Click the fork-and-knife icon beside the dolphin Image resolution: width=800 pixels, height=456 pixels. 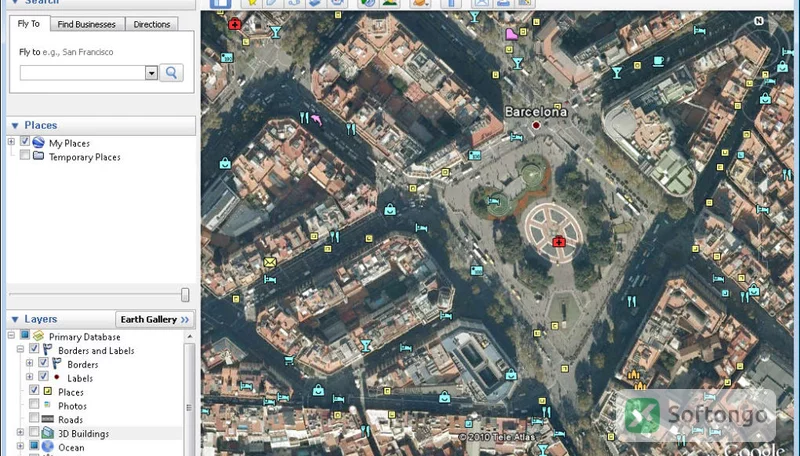click(x=304, y=118)
